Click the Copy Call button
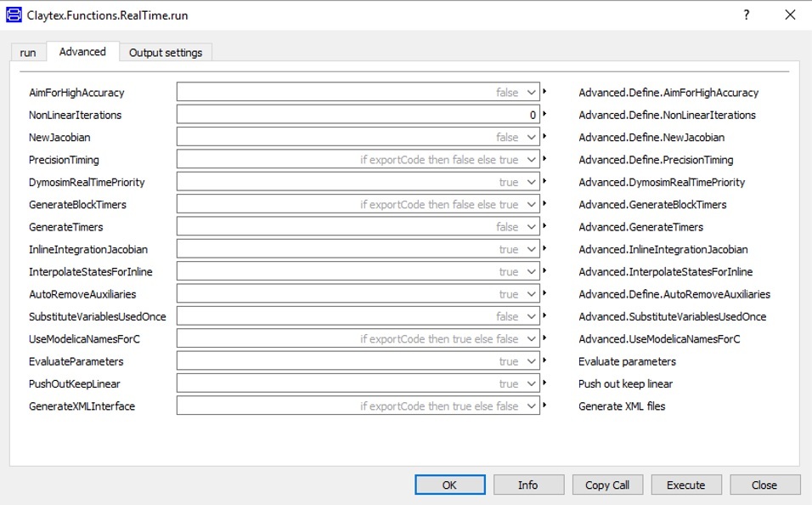Screen dimensions: 812x505 pos(607,485)
